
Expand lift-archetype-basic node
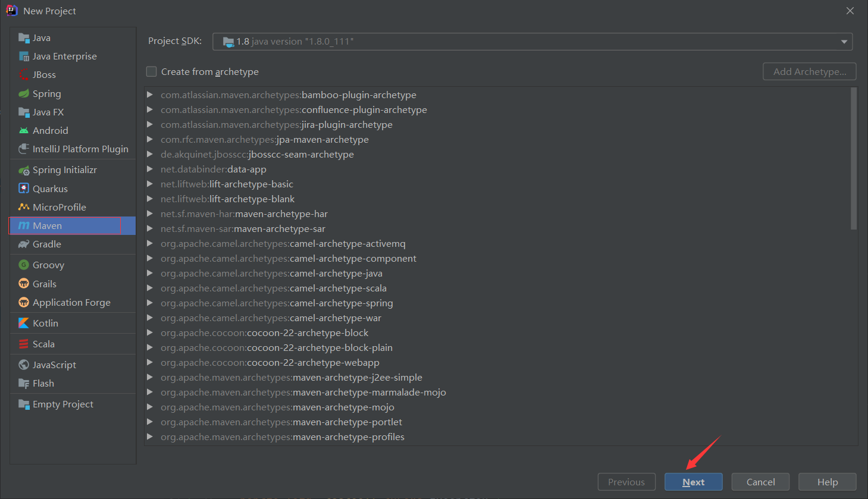click(x=150, y=184)
